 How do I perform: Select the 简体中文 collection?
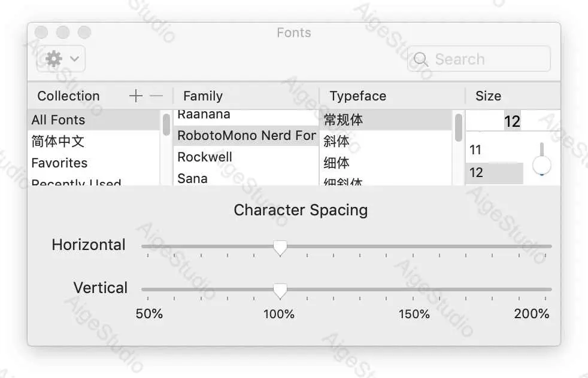tap(58, 141)
